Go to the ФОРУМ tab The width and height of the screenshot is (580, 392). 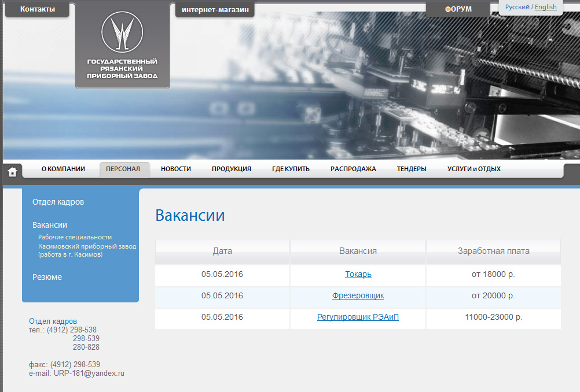(458, 9)
